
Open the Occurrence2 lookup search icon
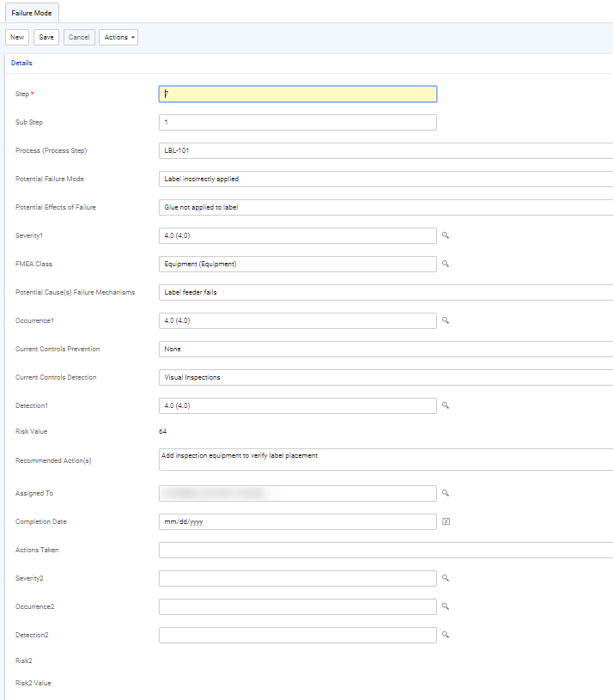click(445, 606)
